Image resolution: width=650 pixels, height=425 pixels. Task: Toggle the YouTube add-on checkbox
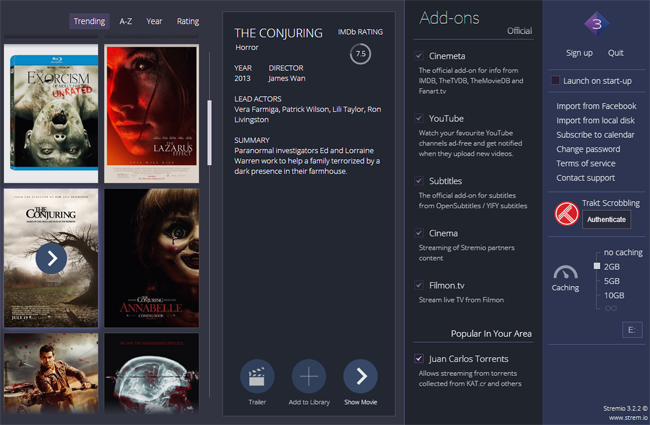[419, 118]
